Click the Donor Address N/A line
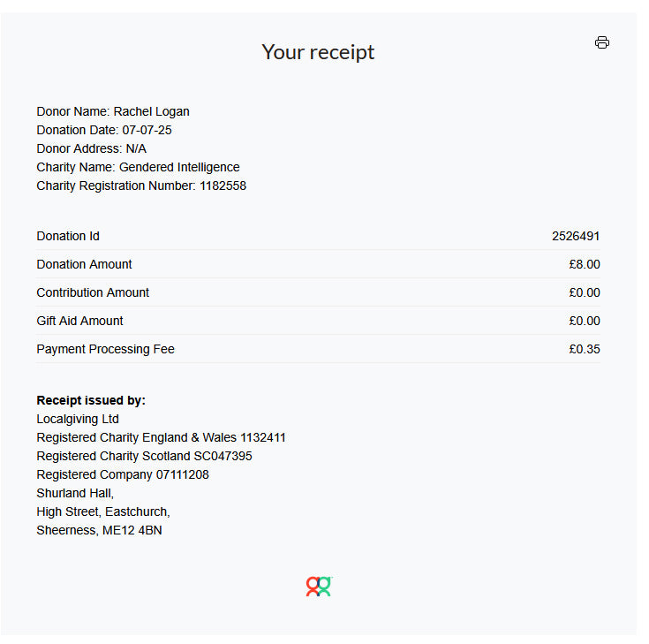649x644 pixels. (x=92, y=148)
